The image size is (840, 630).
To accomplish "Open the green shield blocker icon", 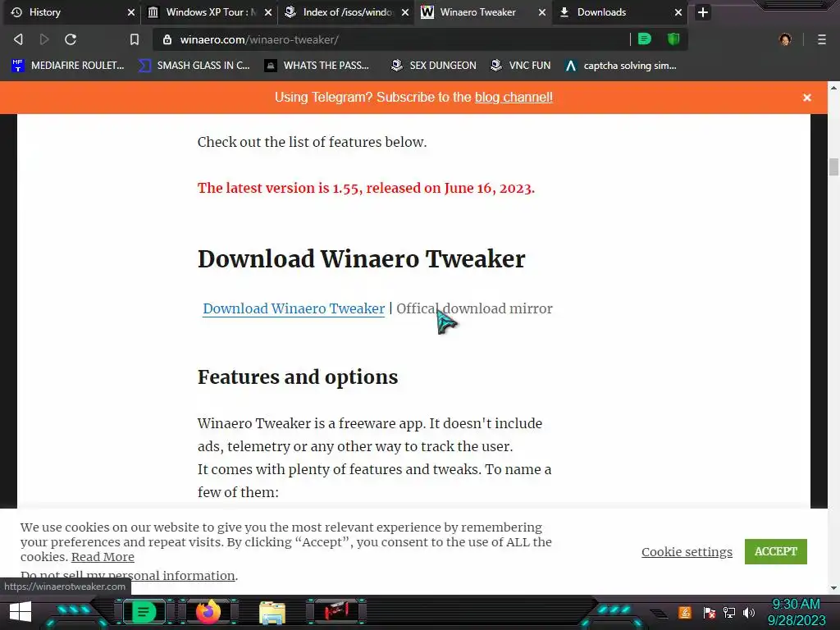I will pos(673,39).
